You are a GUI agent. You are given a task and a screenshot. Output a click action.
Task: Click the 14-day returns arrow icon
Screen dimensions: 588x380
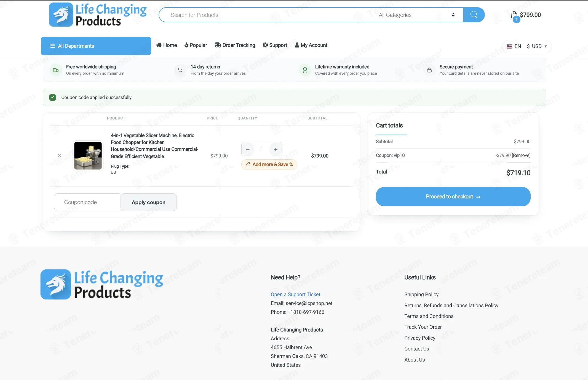180,70
